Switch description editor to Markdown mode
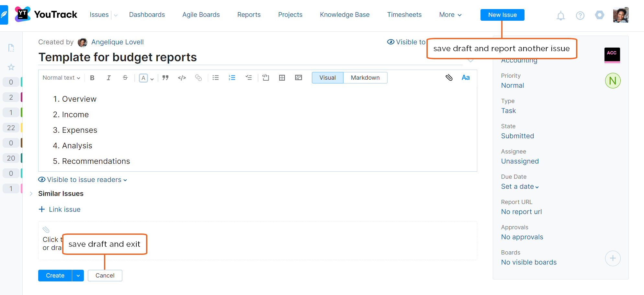Screen dimensions: 644x295 click(365, 77)
